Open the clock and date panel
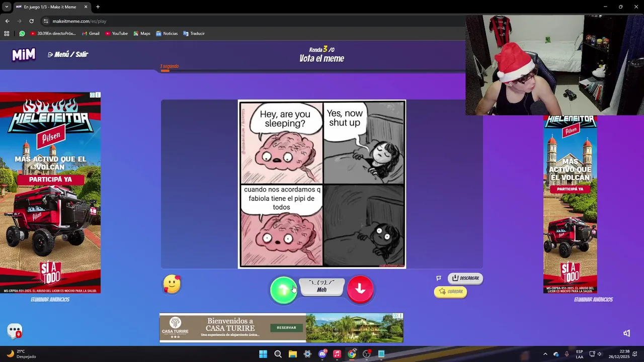Viewport: 644px width, 362px height. coord(619,354)
